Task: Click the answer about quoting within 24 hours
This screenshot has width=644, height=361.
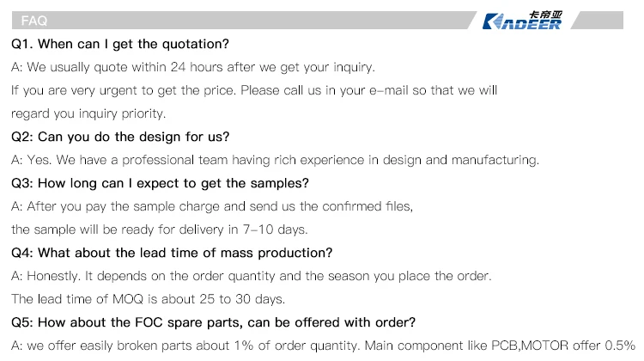Action: click(x=193, y=66)
